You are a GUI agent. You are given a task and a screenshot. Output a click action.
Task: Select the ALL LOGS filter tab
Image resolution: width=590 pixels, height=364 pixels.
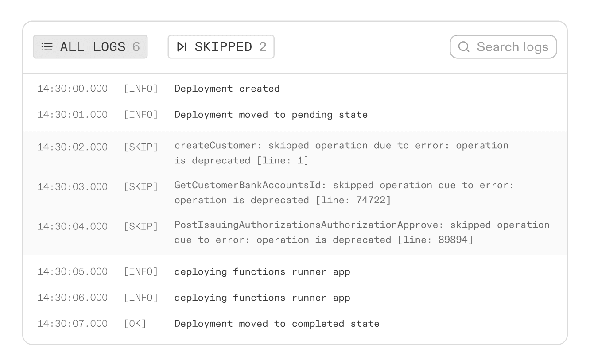pos(90,46)
